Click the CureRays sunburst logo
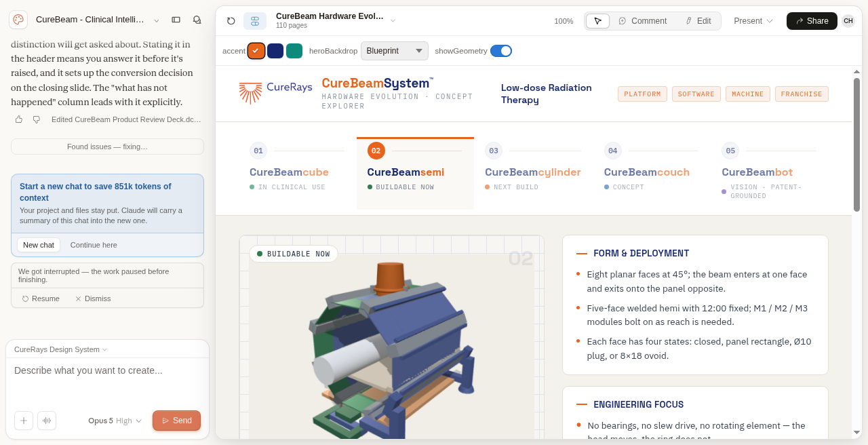This screenshot has height=445, width=868. pos(250,92)
